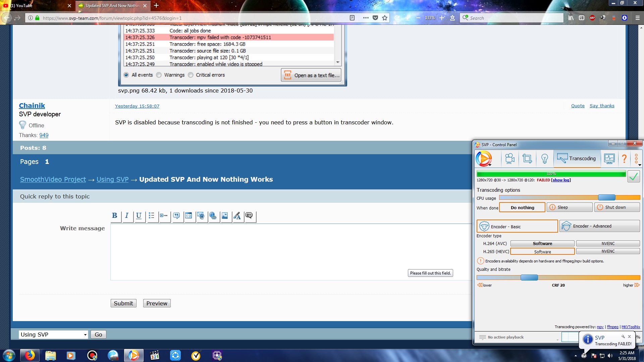Select the Warnings radio button
Viewport: 644px width, 362px height.
(x=159, y=75)
